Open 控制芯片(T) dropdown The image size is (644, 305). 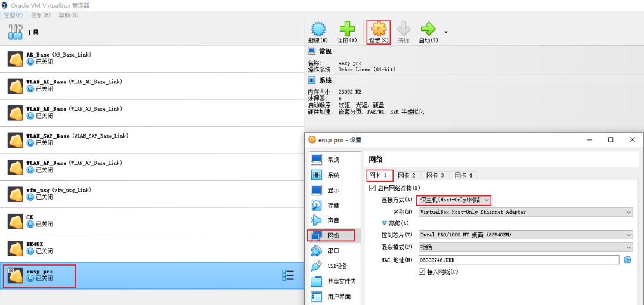[525, 235]
